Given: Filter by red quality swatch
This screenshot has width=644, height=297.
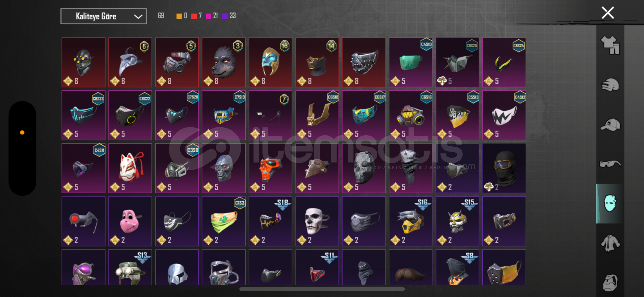Looking at the screenshot, I should pyautogui.click(x=194, y=16).
